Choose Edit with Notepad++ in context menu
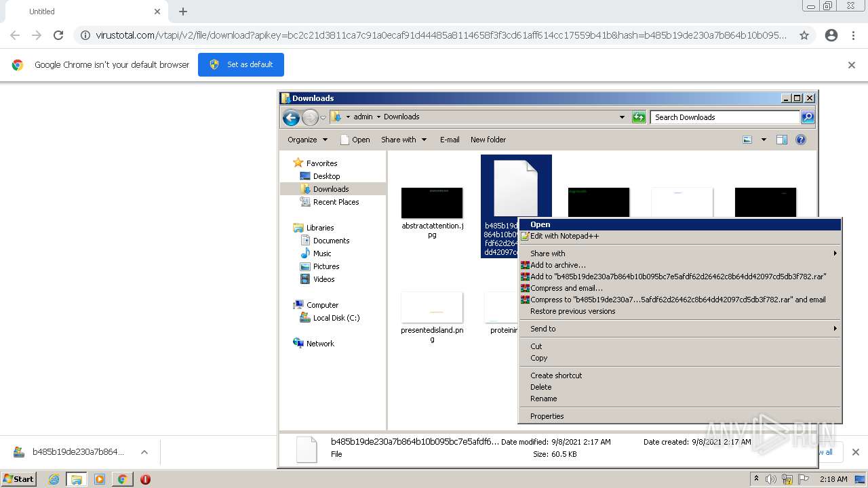The image size is (868, 488). point(679,236)
